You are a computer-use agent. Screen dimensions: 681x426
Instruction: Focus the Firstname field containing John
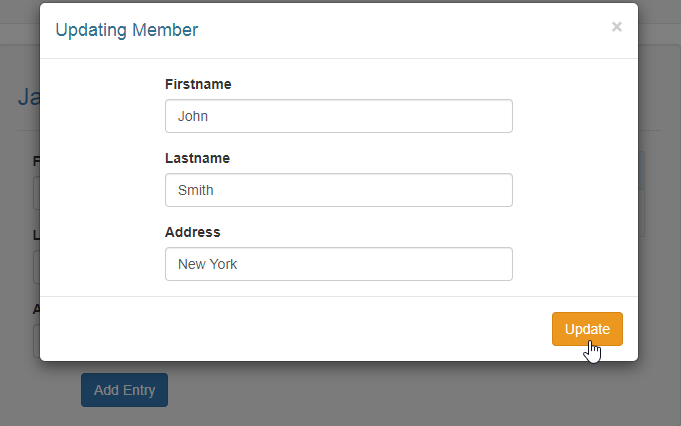click(x=338, y=116)
